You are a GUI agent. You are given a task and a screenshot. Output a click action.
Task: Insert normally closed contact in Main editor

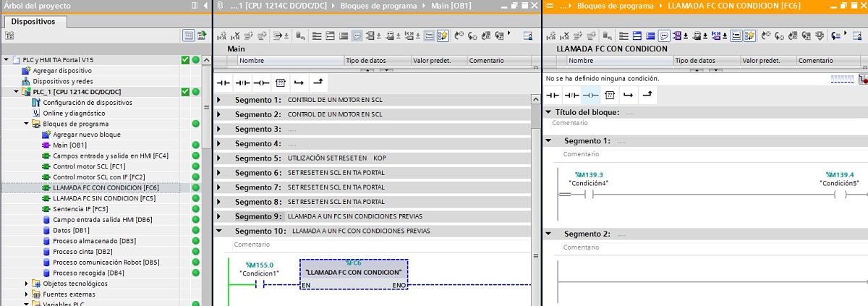[242, 82]
